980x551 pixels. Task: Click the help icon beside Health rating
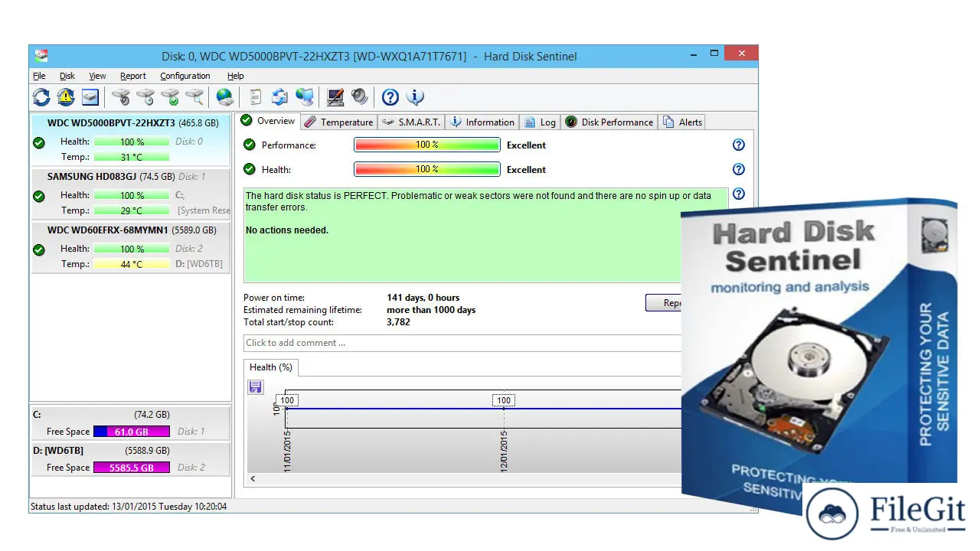[739, 169]
